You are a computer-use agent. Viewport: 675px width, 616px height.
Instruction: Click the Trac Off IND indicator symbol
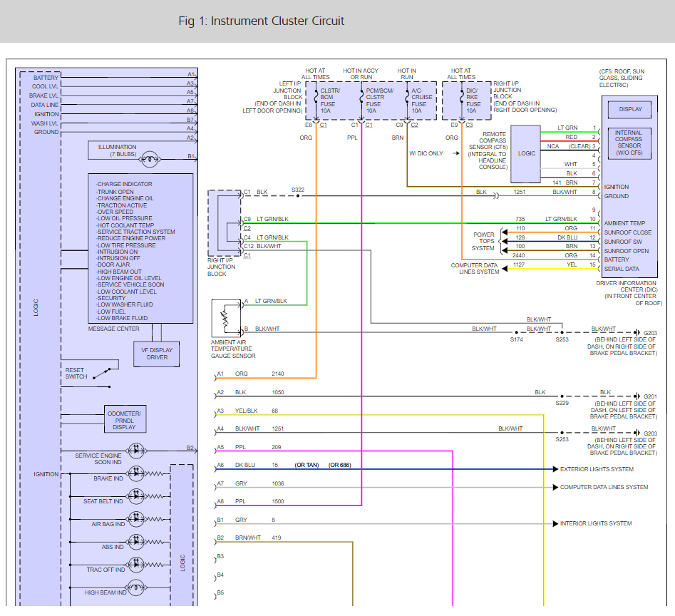135,563
